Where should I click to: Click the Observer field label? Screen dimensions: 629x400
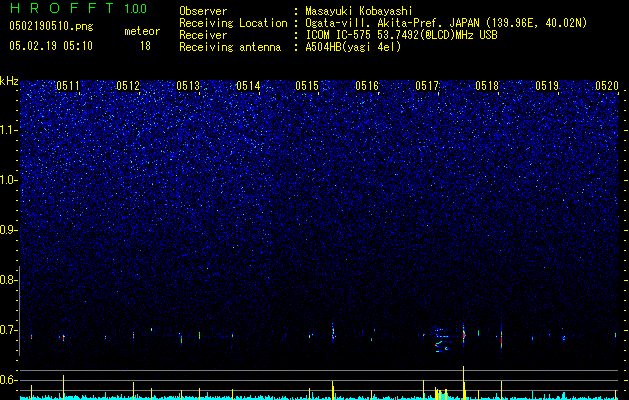(x=203, y=11)
